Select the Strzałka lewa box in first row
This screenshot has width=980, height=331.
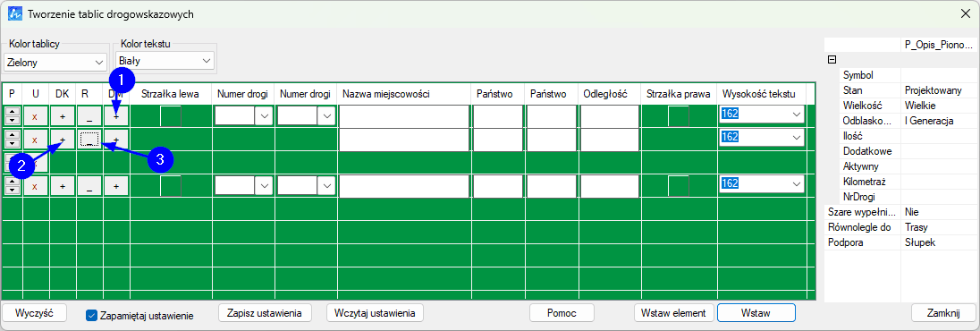pyautogui.click(x=171, y=116)
